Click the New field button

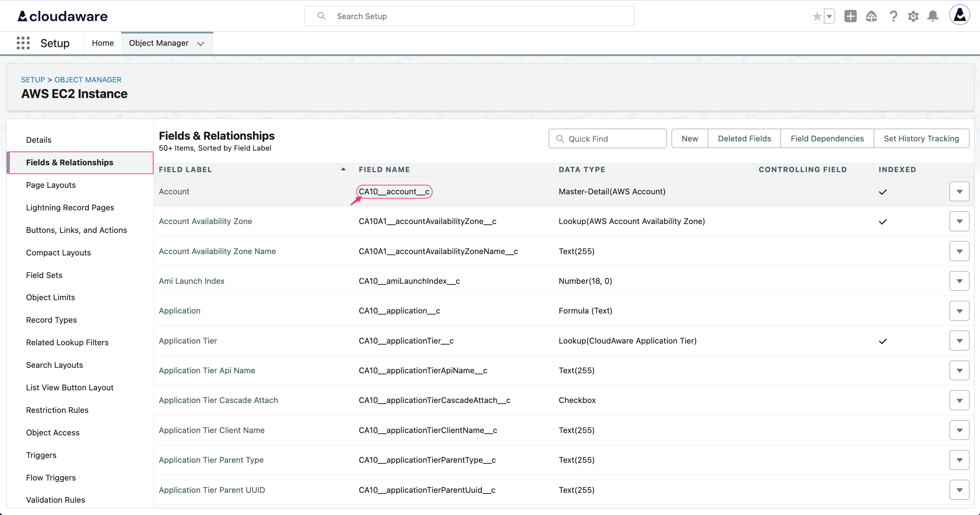pos(689,138)
